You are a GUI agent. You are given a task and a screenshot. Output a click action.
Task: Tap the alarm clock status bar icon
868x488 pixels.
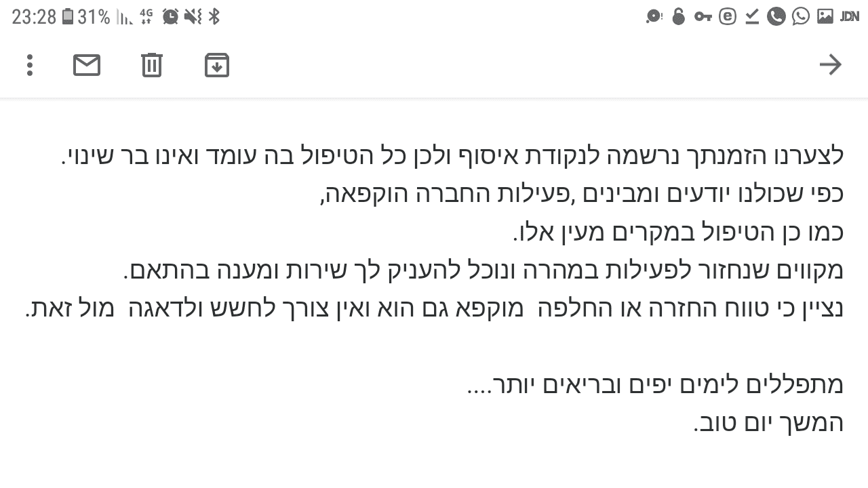170,16
